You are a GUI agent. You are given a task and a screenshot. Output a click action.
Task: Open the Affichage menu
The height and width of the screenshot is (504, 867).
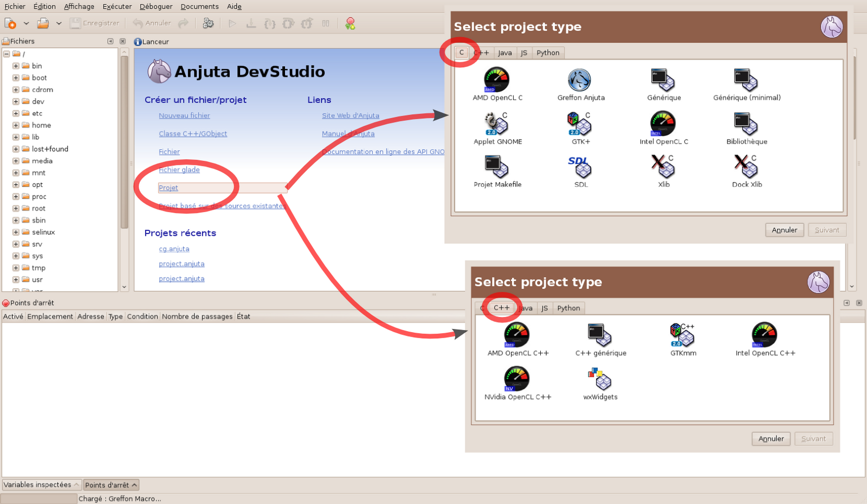(x=79, y=7)
